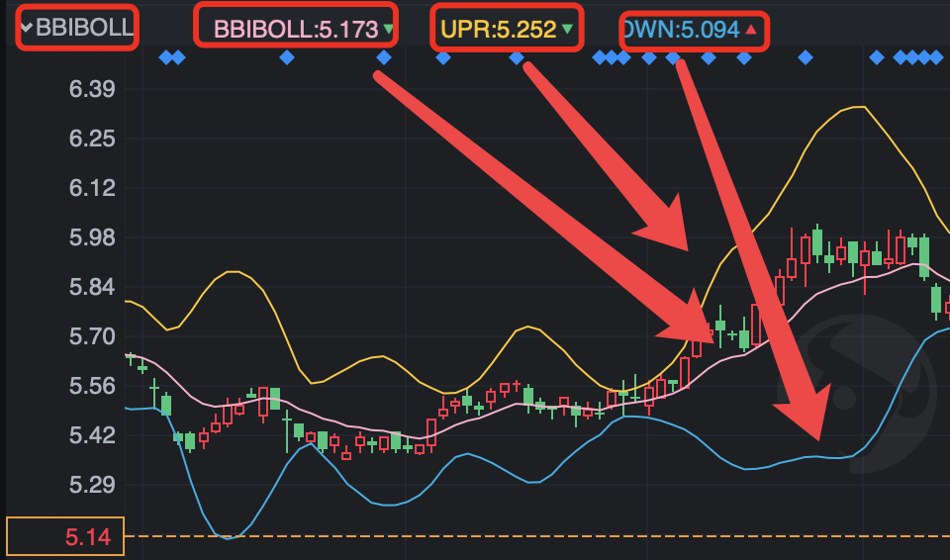Screen dimensions: 950x560
Task: Click the 6.39 price axis label
Action: pos(92,89)
